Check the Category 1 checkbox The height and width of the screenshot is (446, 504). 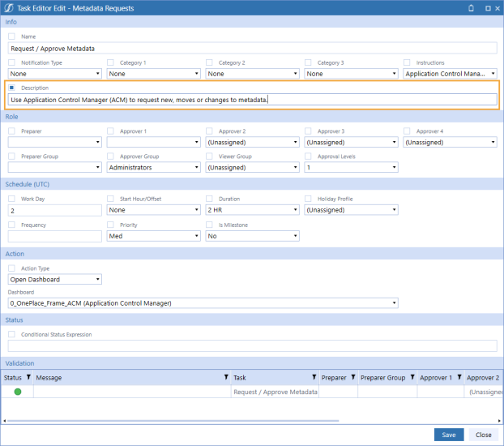(110, 62)
